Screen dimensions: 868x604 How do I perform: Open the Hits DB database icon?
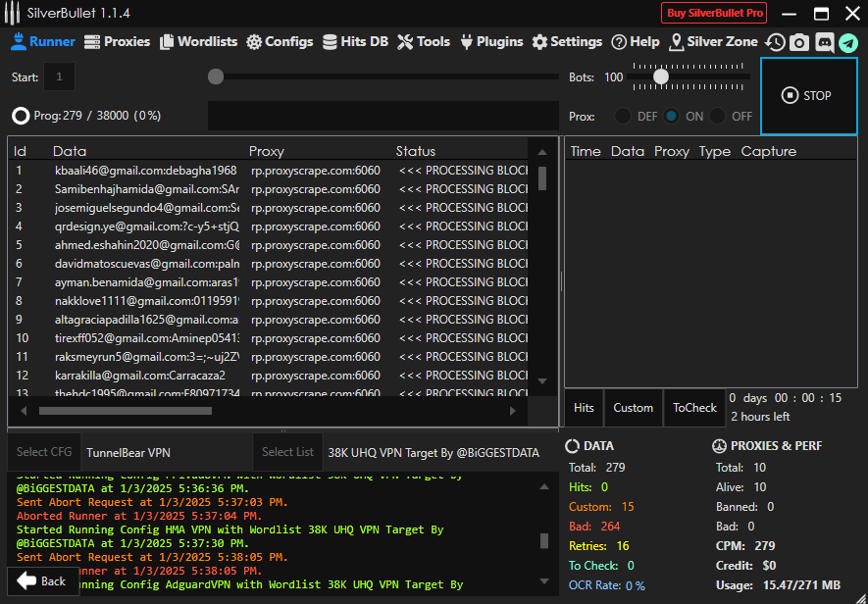click(329, 42)
